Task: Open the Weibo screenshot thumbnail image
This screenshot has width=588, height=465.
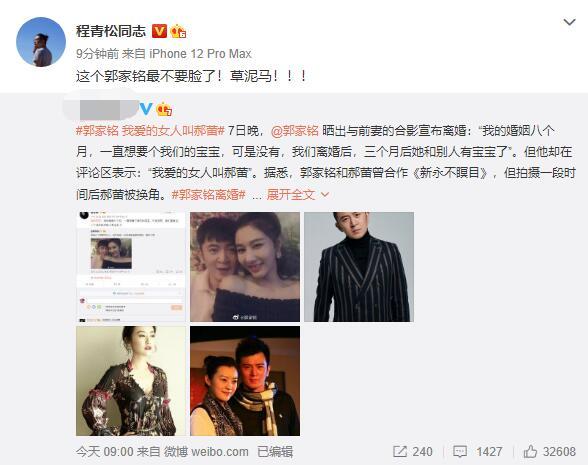Action: pyautogui.click(x=131, y=267)
